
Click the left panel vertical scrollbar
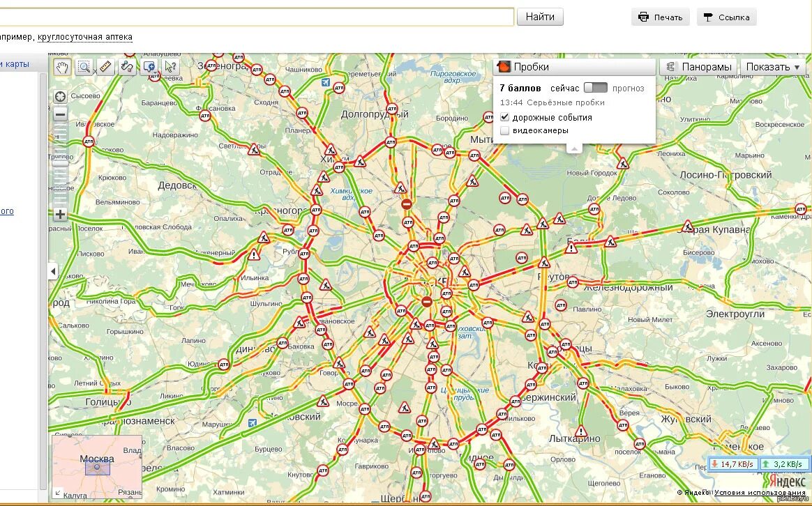pyautogui.click(x=43, y=282)
